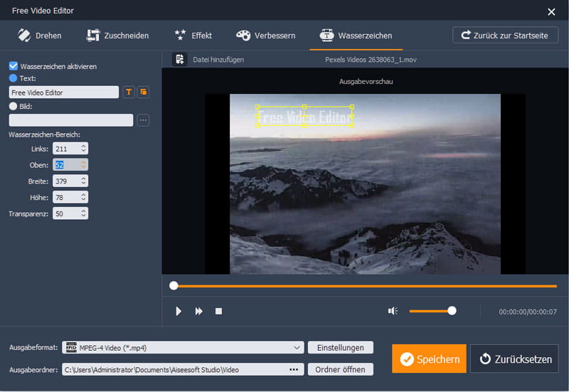Click the Zurücksetzen button

click(x=514, y=359)
